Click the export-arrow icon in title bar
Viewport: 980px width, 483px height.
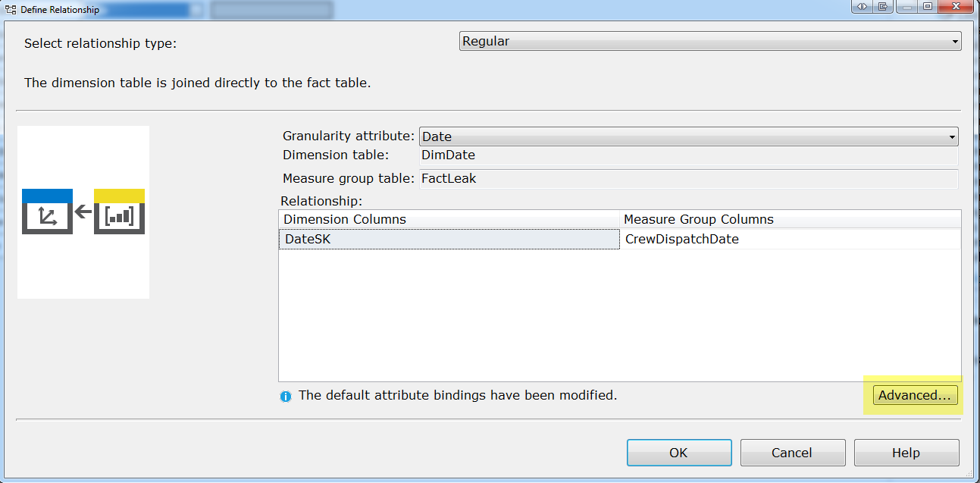pos(884,7)
